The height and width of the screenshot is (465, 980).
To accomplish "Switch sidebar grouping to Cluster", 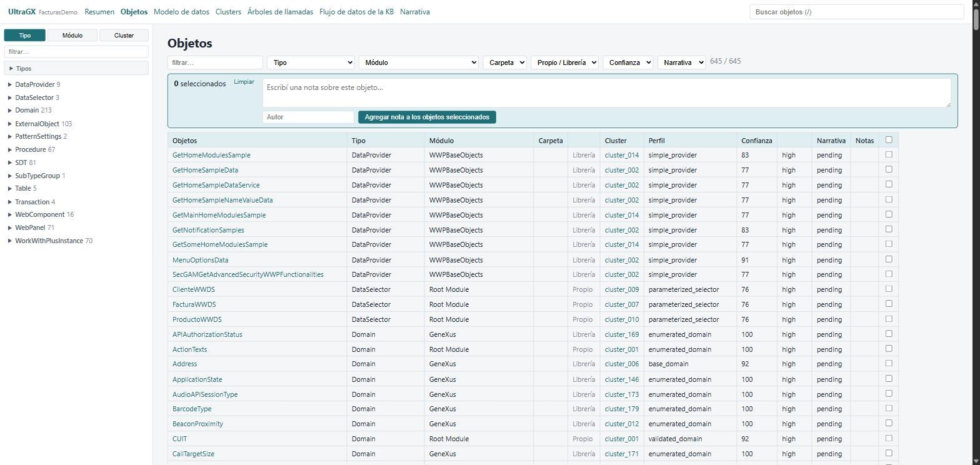I will point(124,35).
